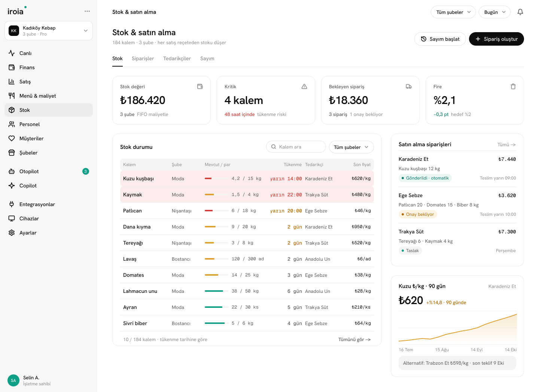Open Tüm şubeler filter in Stok durumu

[351, 147]
